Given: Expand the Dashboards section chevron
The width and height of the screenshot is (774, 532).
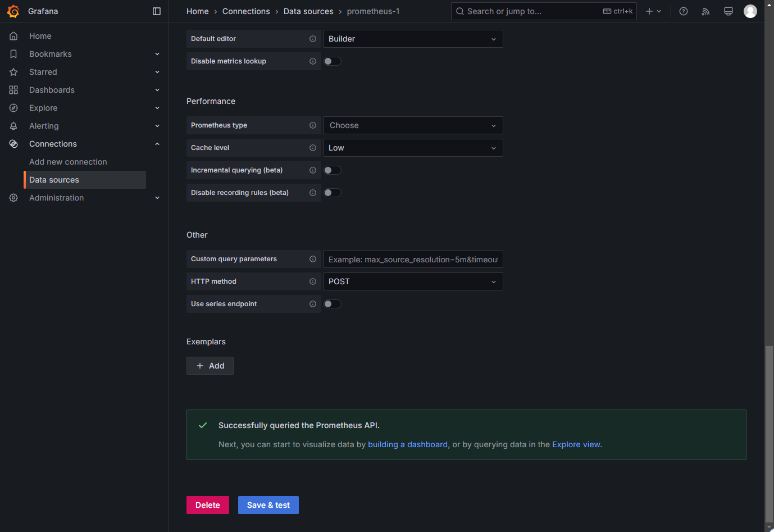Looking at the screenshot, I should tap(157, 90).
